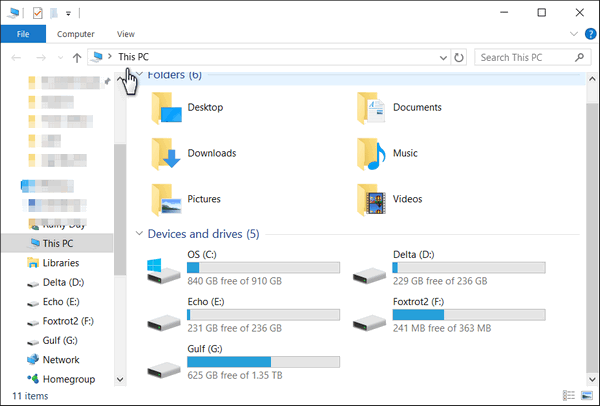Open the recent locations dropdown arrow
The width and height of the screenshot is (600, 406).
click(x=60, y=58)
